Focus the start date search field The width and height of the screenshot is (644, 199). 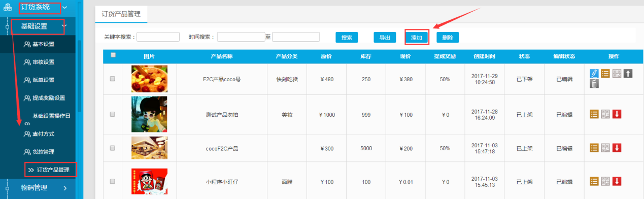241,37
